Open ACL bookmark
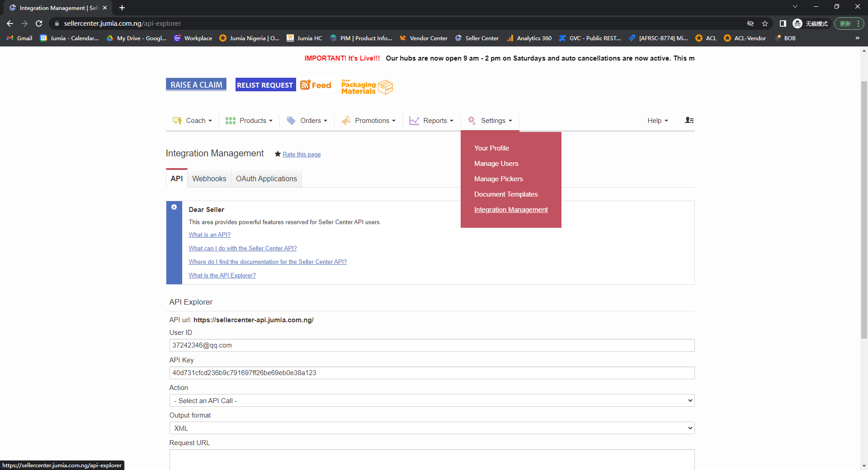Image resolution: width=868 pixels, height=470 pixels. (x=706, y=38)
